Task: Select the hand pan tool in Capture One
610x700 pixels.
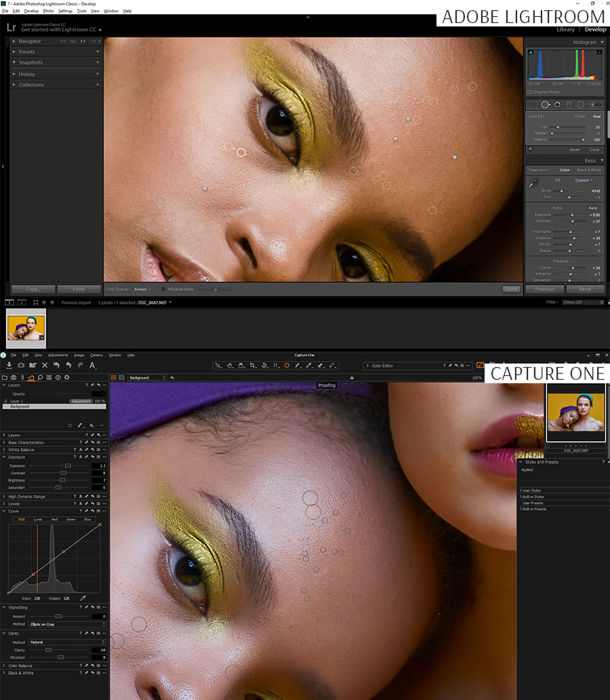Action: (x=230, y=366)
